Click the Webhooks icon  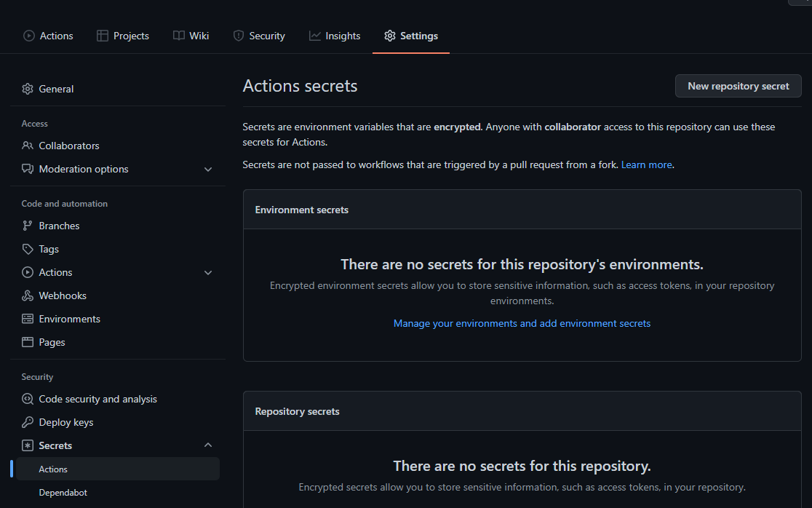point(28,295)
